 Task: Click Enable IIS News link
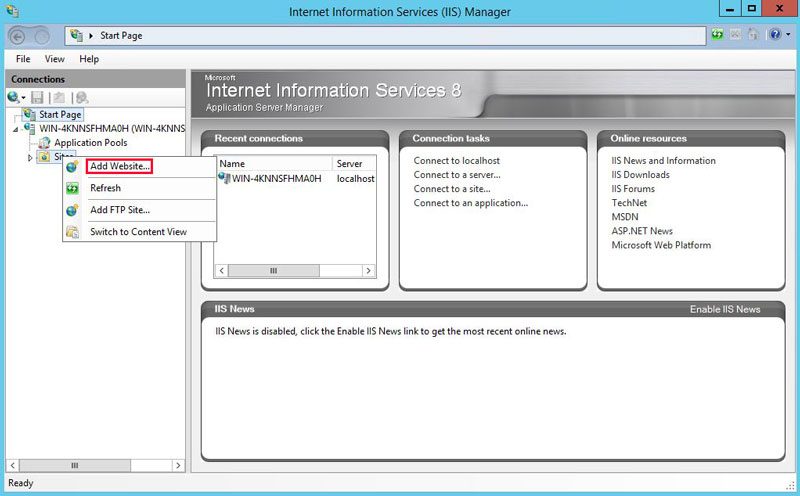point(725,309)
